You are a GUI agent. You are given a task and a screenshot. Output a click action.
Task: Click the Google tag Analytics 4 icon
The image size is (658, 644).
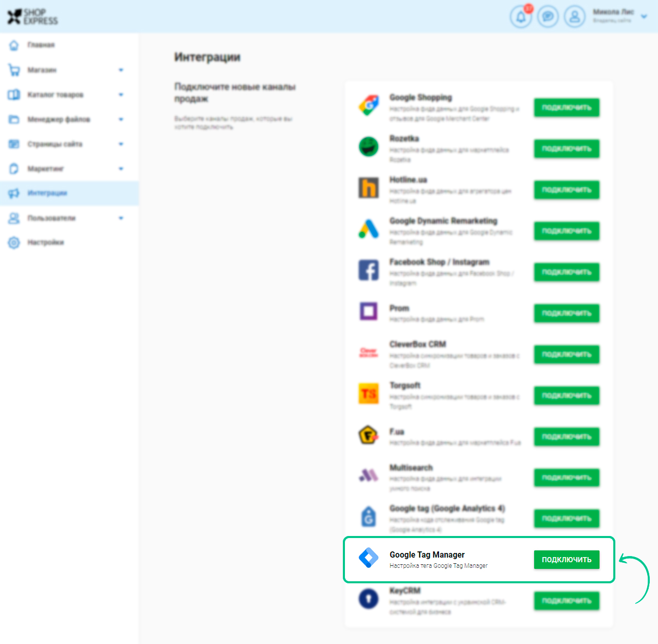(x=369, y=516)
